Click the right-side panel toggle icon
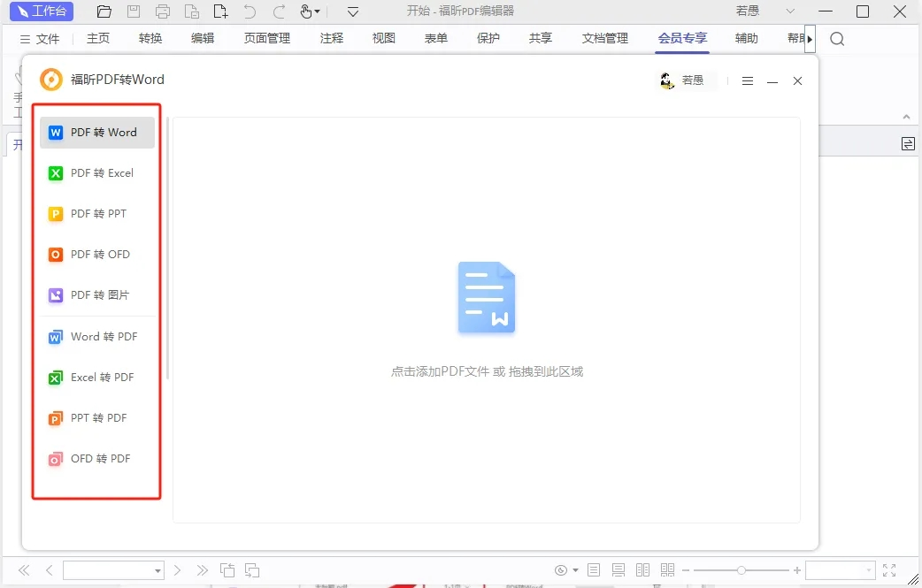Screen dimensions: 922x588 pos(908,144)
